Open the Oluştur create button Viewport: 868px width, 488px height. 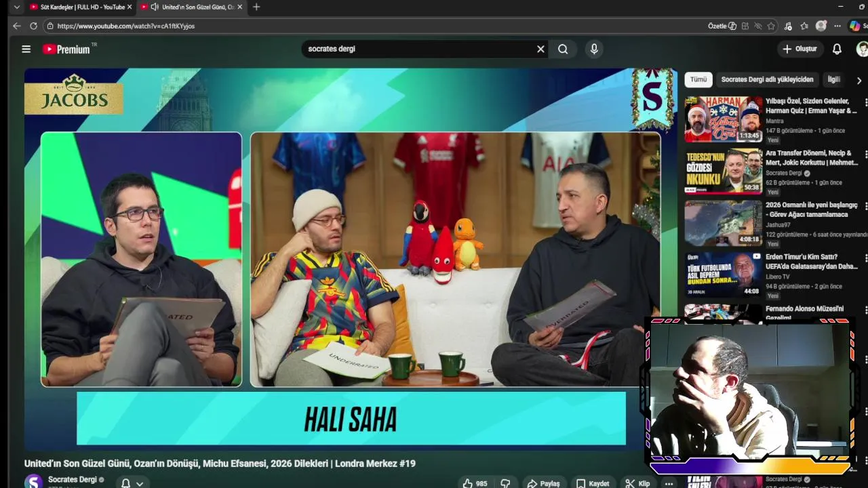800,49
